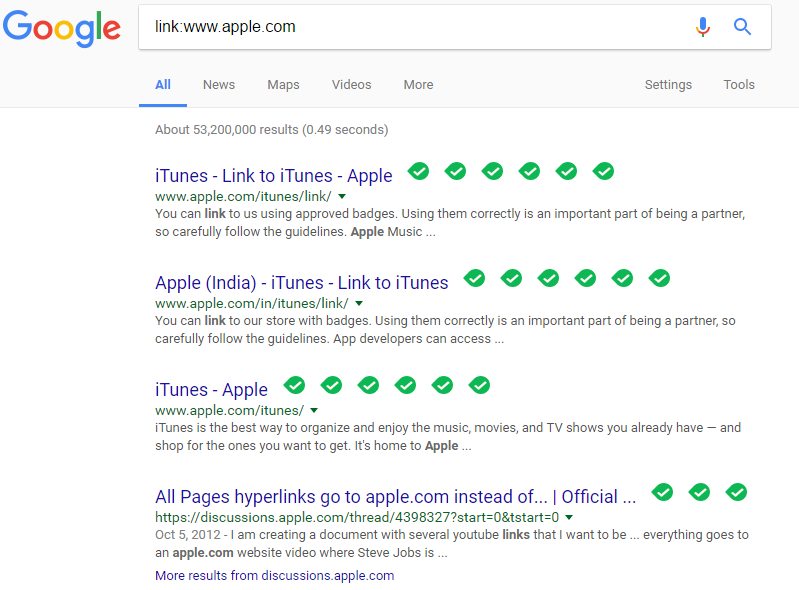
Task: Open 'All Pages hyperlinks go to apple.com' result
Action: pos(395,497)
